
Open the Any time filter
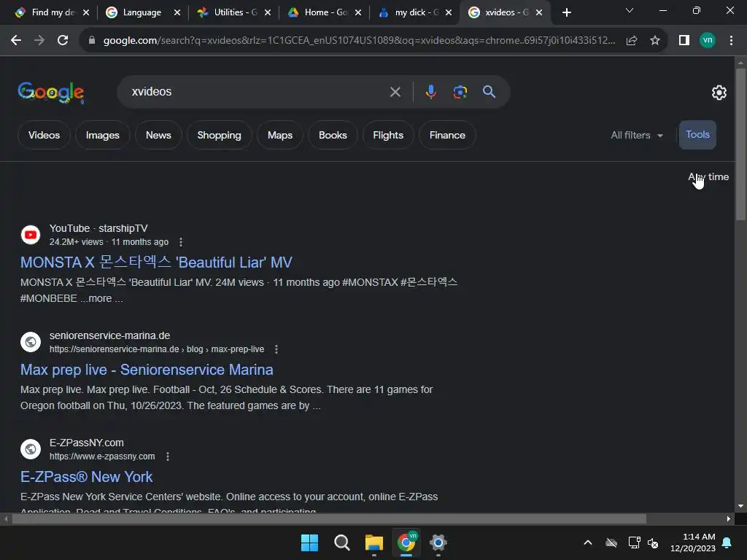tap(708, 176)
